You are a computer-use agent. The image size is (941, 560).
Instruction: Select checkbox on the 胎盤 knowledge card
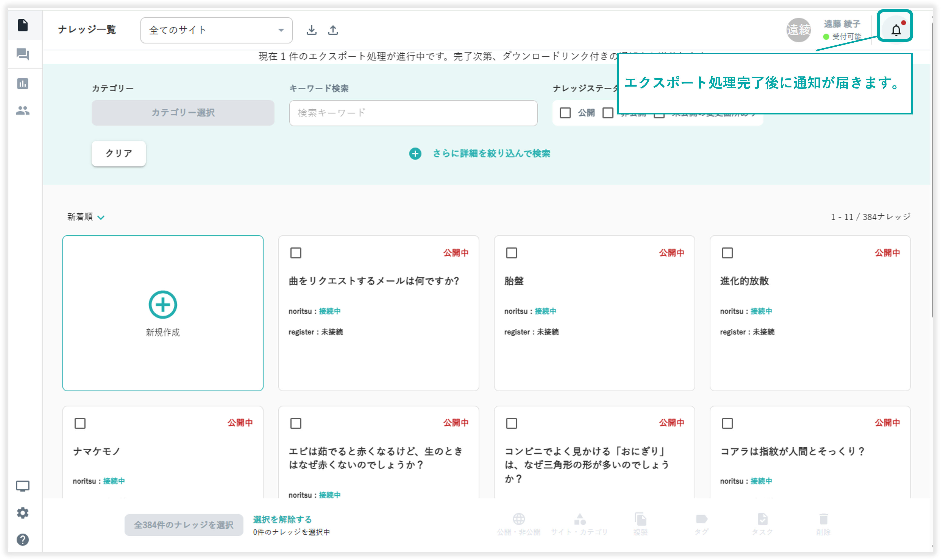[x=511, y=253]
